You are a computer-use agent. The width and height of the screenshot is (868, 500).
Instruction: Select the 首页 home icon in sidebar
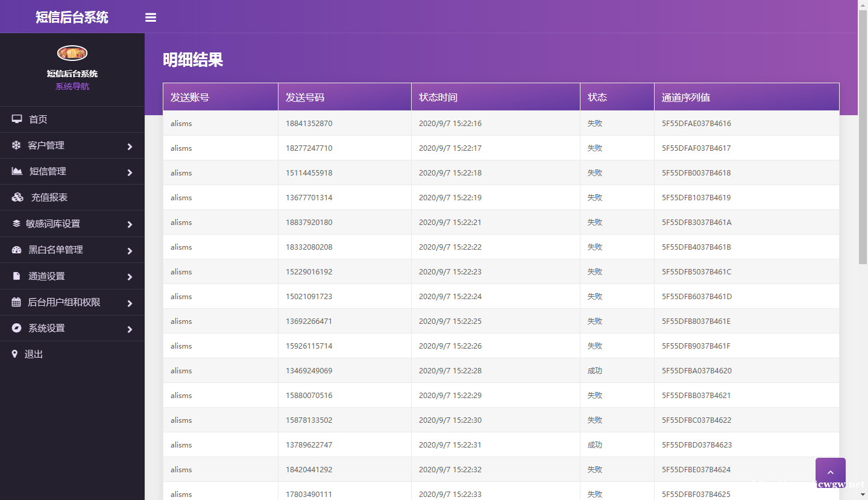click(x=16, y=119)
